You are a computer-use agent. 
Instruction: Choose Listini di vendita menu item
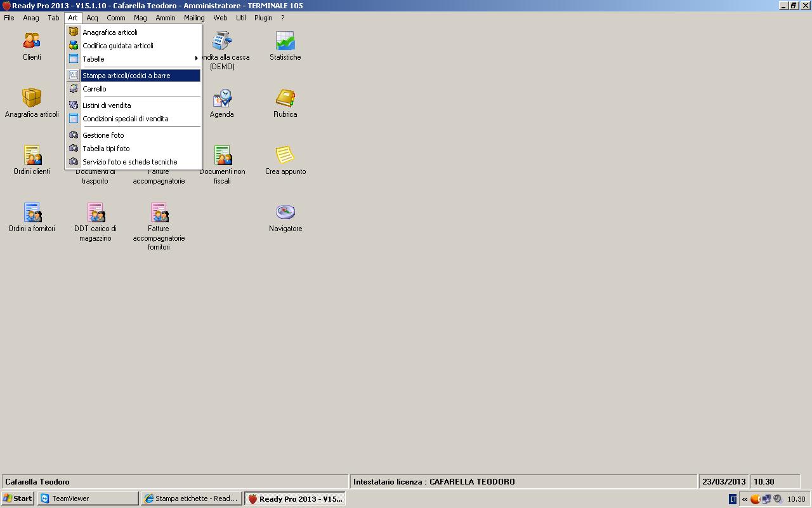tap(133, 105)
